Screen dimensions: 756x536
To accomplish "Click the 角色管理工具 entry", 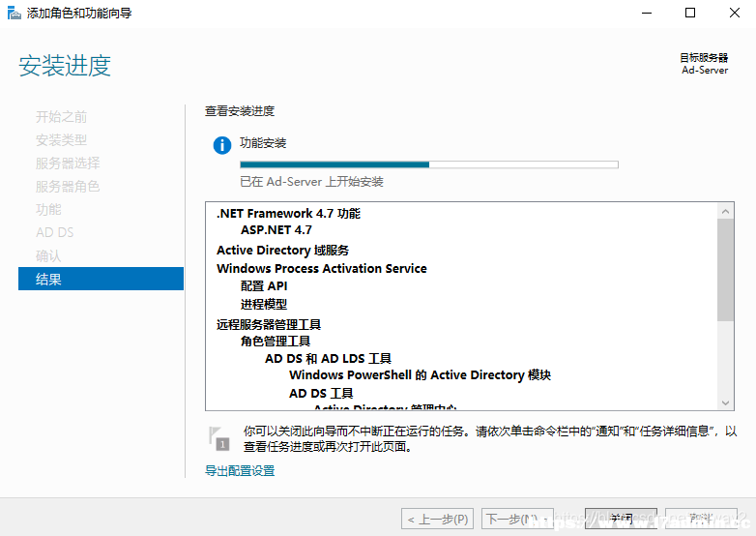I will (276, 342).
